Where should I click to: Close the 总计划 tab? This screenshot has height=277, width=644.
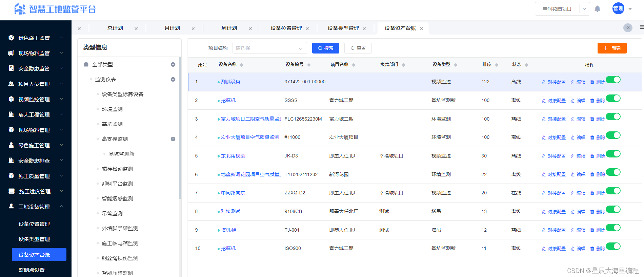click(136, 28)
